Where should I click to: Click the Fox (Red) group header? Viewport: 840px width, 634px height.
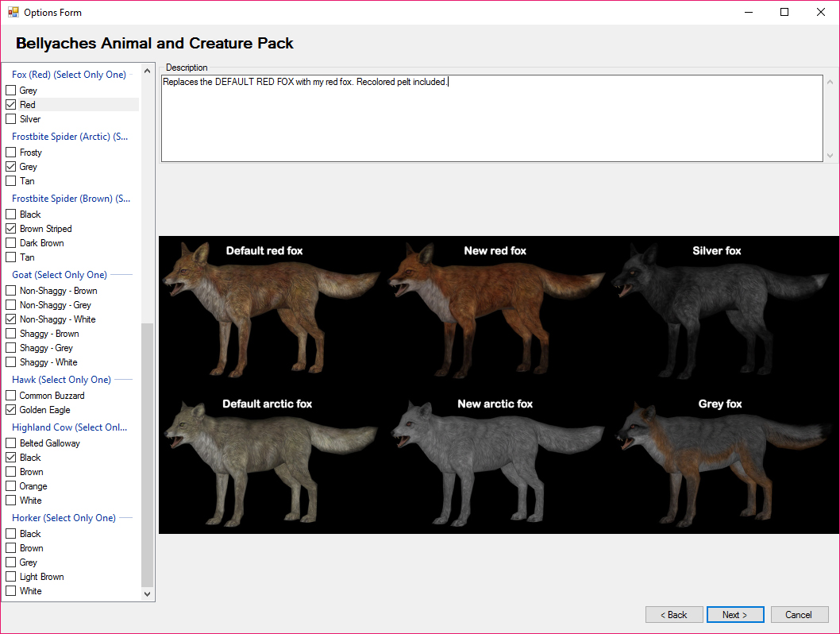tap(69, 75)
